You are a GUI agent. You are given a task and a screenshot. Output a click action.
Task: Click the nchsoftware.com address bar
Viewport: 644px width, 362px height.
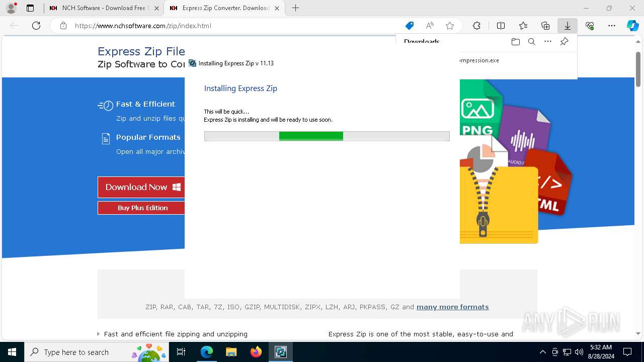point(236,26)
